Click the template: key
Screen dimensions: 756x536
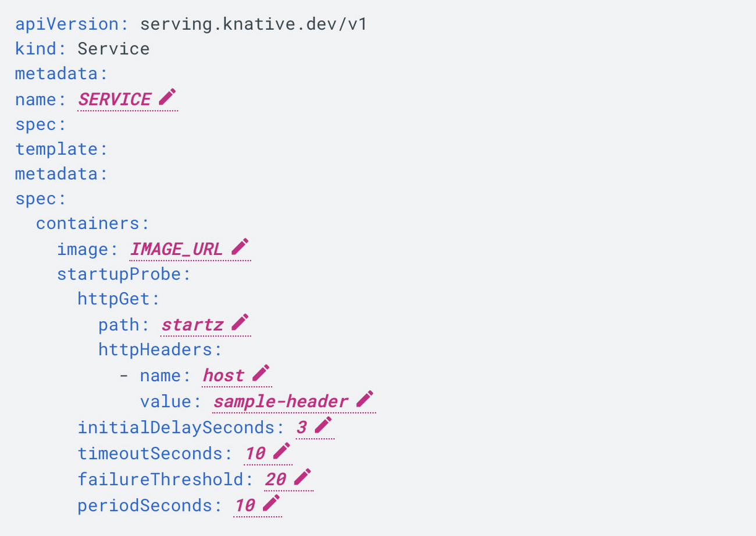coord(62,149)
